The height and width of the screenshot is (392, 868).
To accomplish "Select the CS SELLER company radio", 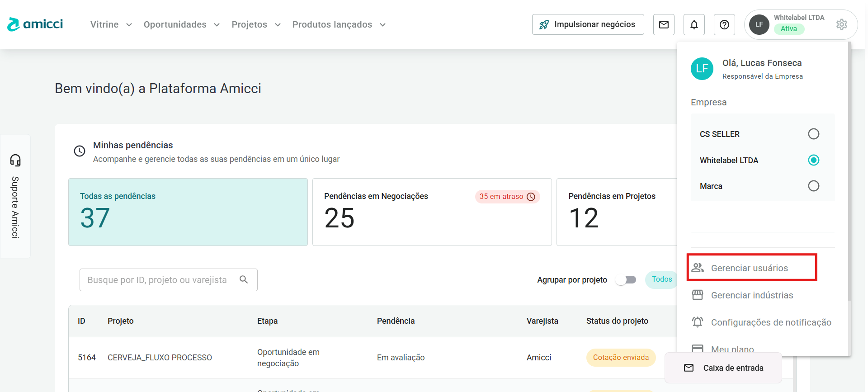I will (813, 134).
